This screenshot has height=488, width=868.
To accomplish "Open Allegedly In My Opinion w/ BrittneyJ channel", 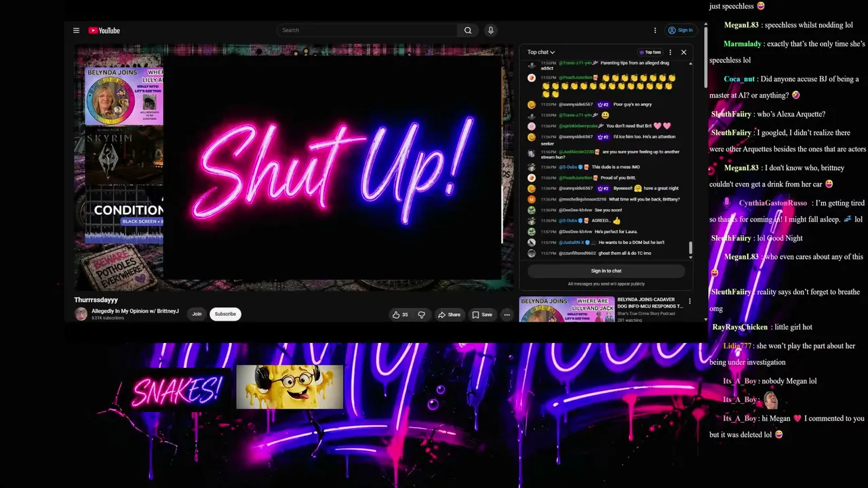I will [x=135, y=311].
